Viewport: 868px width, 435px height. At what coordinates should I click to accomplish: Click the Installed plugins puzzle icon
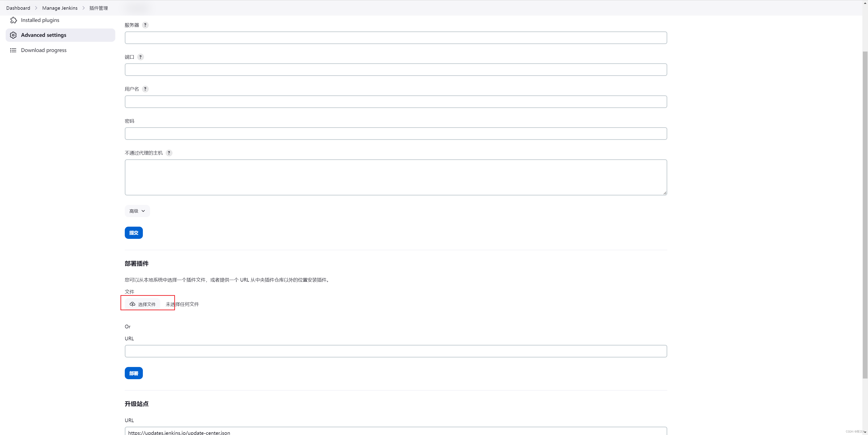pos(14,20)
